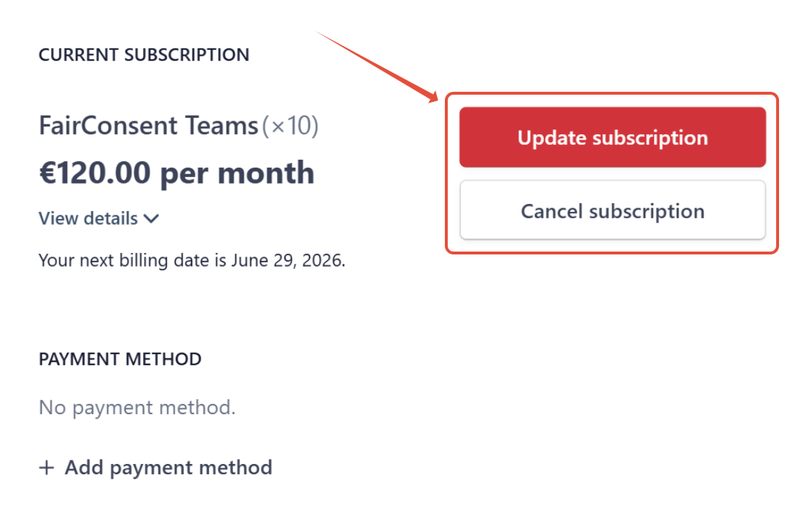The width and height of the screenshot is (787, 532).
Task: Click the Update subscription button
Action: point(613,137)
